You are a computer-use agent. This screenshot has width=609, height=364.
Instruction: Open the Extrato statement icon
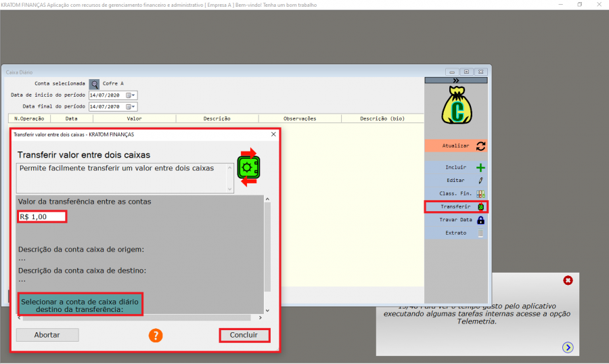pyautogui.click(x=481, y=233)
